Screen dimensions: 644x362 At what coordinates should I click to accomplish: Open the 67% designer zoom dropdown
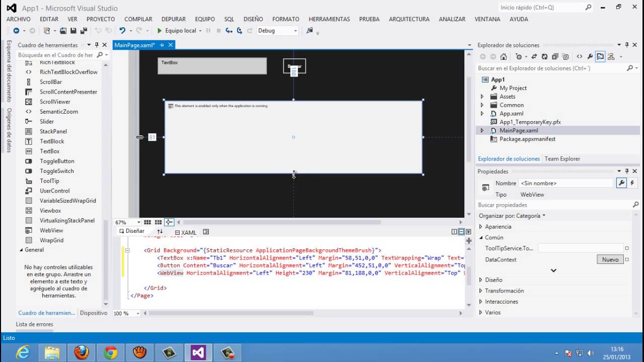pyautogui.click(x=139, y=222)
